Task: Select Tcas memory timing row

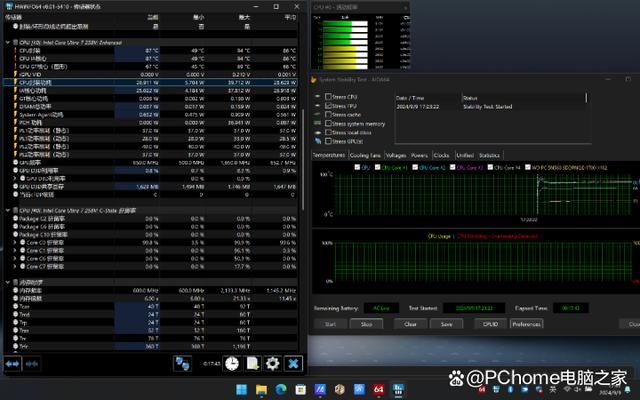Action: pos(150,307)
